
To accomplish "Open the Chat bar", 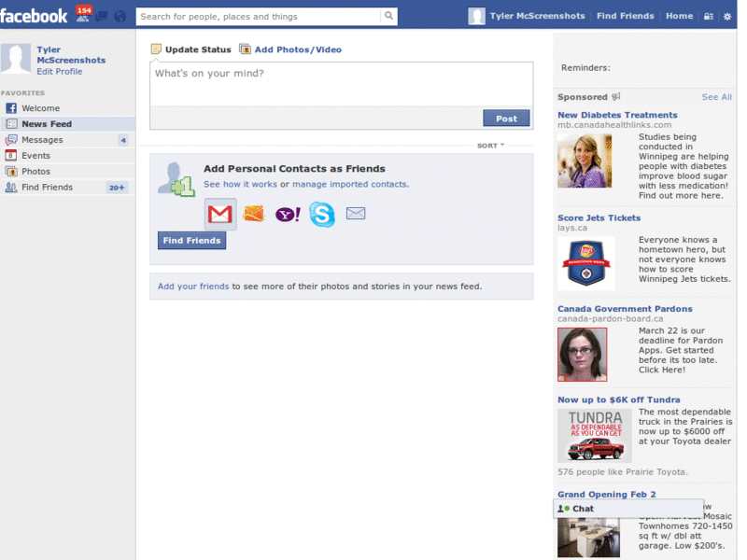I will 628,509.
